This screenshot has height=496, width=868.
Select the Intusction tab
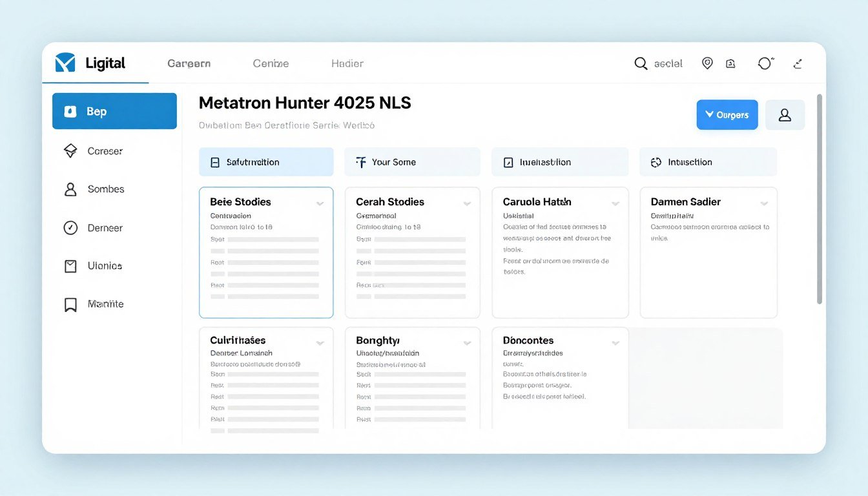pos(708,162)
